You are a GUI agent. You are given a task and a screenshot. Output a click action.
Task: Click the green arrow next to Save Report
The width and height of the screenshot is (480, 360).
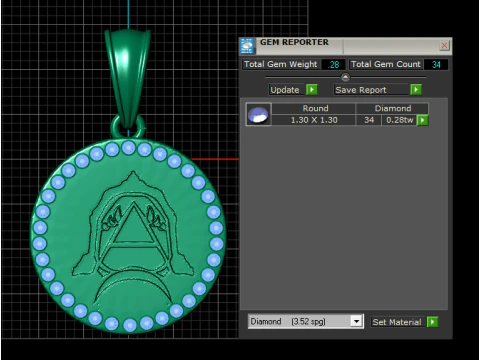pyautogui.click(x=416, y=89)
